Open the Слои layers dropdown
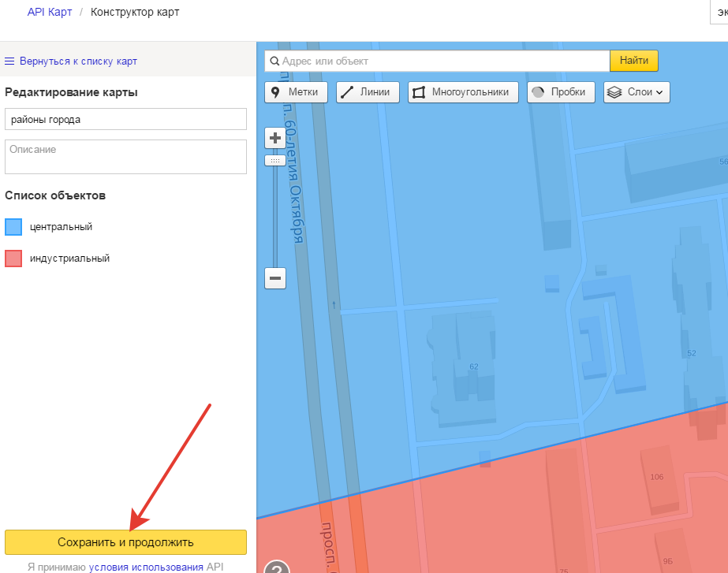728x573 pixels. (637, 92)
